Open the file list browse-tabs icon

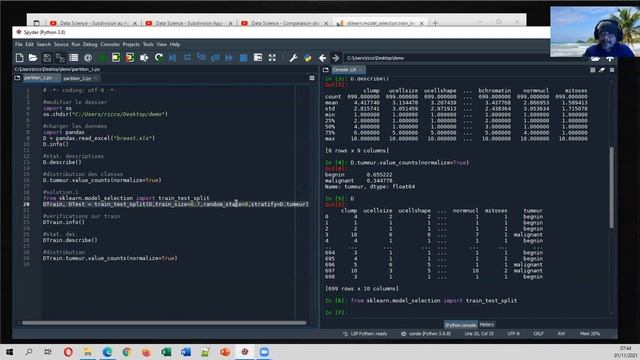pos(73,58)
